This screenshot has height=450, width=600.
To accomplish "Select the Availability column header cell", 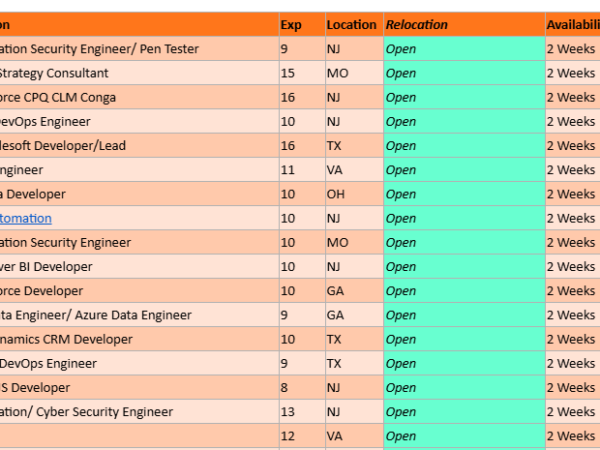I will (573, 24).
